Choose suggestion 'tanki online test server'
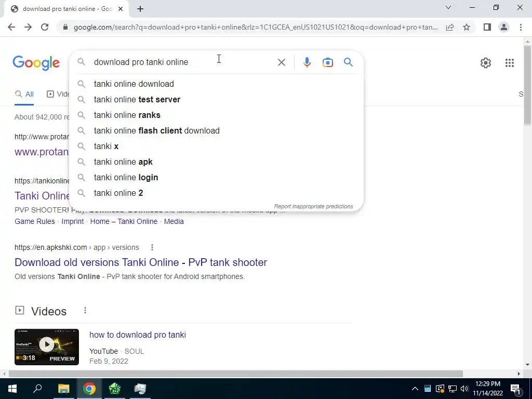This screenshot has height=399, width=532. 216,99
